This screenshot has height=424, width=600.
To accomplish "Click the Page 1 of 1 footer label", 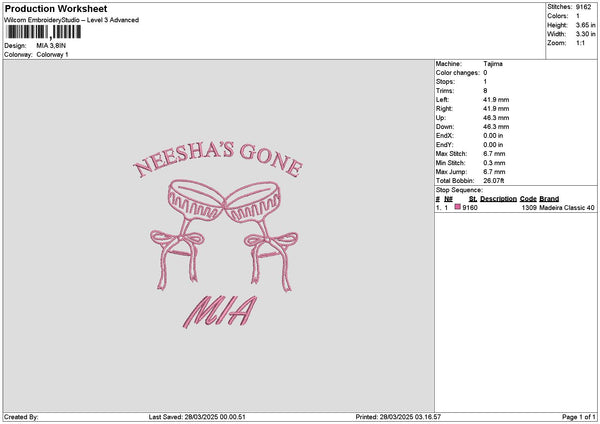I will coord(579,417).
